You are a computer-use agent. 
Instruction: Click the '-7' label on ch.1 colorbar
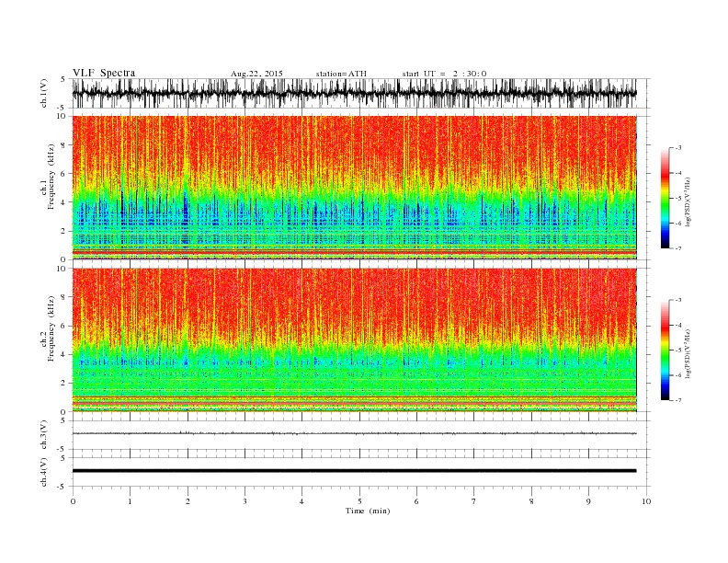click(678, 248)
